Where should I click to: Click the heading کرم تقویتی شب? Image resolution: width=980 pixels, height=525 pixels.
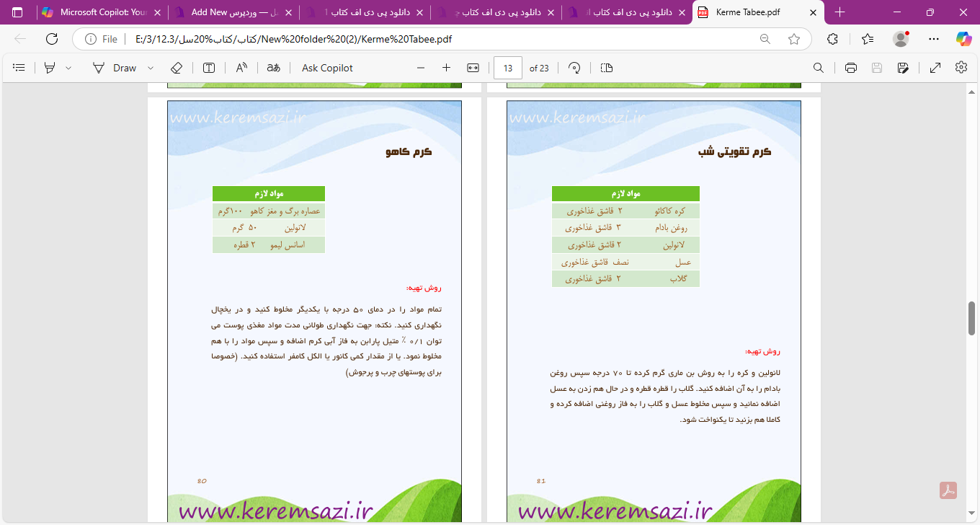click(x=735, y=152)
